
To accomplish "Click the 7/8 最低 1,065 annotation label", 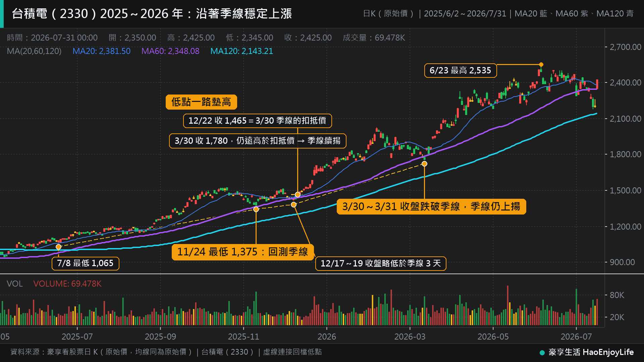I will click(85, 263).
